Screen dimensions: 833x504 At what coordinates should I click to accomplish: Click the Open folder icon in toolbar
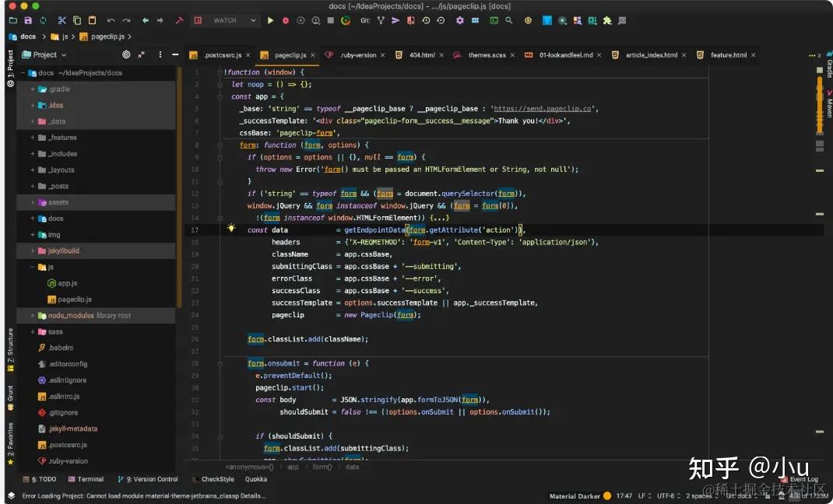coord(12,21)
